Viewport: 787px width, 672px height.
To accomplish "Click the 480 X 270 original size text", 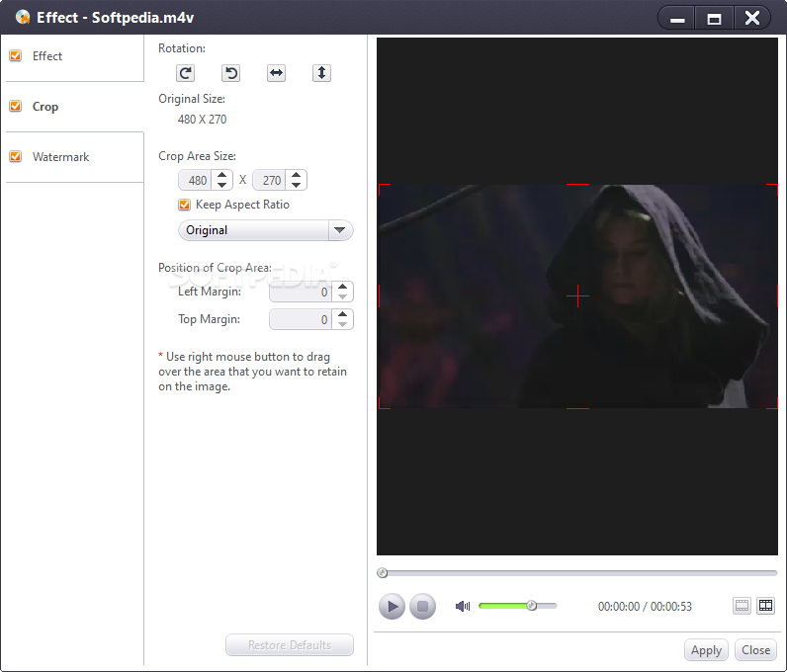I will click(x=202, y=120).
